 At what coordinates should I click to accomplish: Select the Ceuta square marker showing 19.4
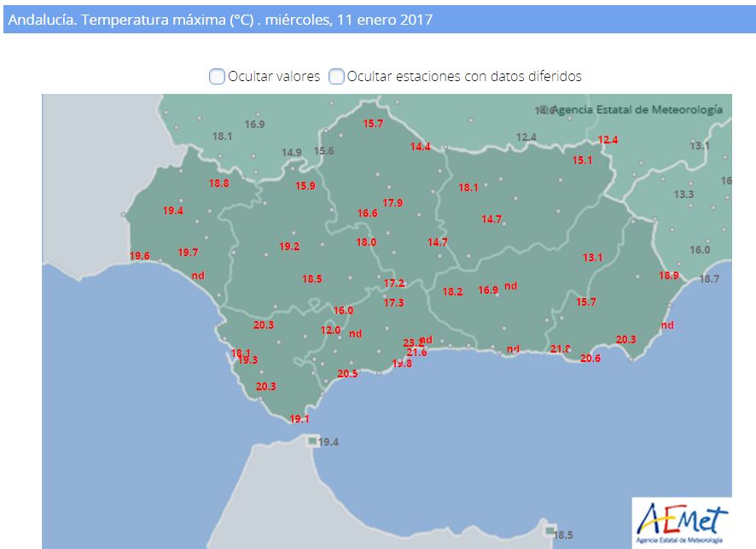point(312,441)
